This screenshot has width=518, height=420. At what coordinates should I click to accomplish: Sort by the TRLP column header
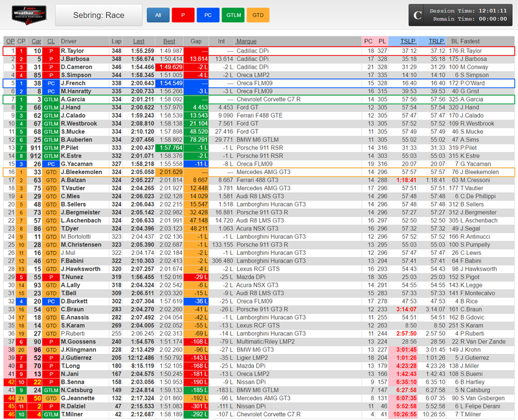point(436,41)
